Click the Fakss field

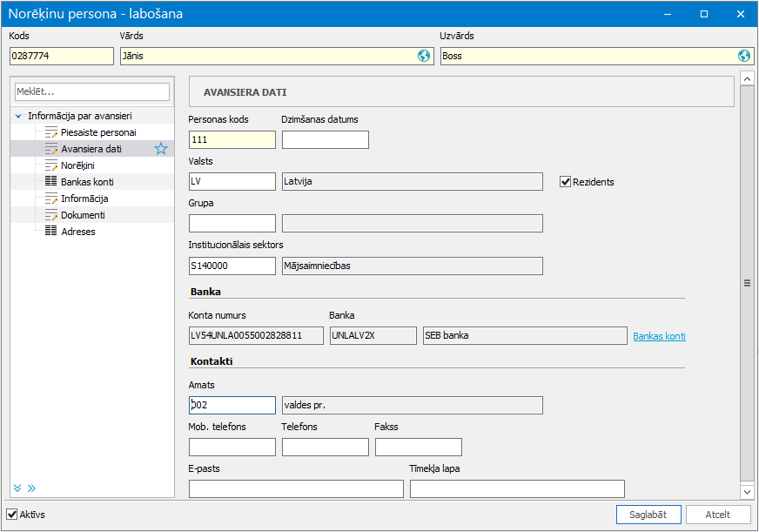tap(418, 447)
